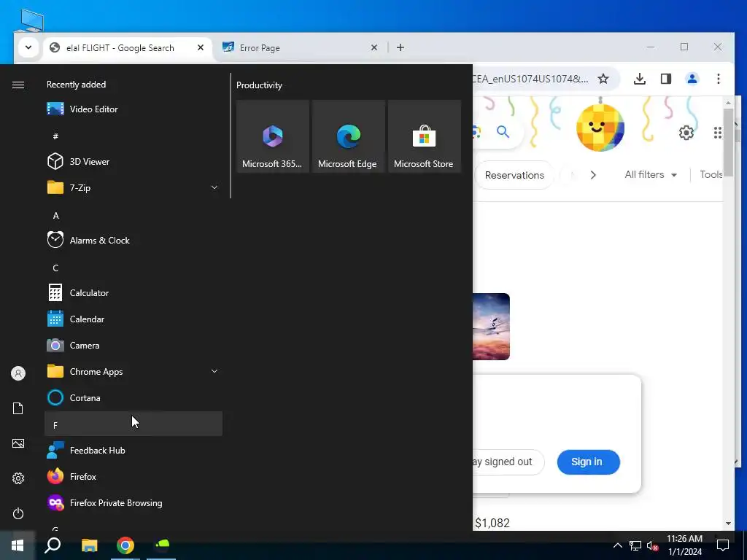Click the network tray icon
747x560 pixels.
click(635, 545)
